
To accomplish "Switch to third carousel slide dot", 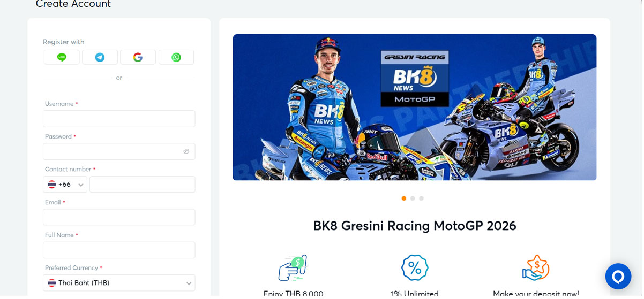I will (x=421, y=198).
